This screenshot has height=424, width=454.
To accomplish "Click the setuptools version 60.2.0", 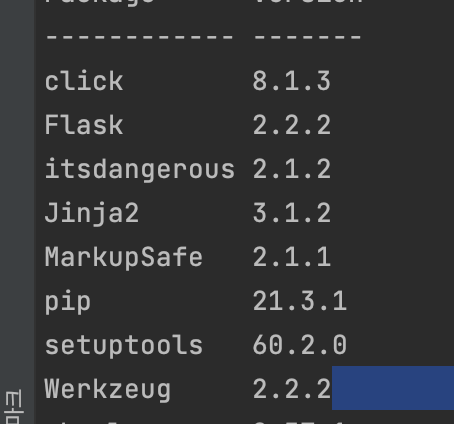I will click(300, 345).
